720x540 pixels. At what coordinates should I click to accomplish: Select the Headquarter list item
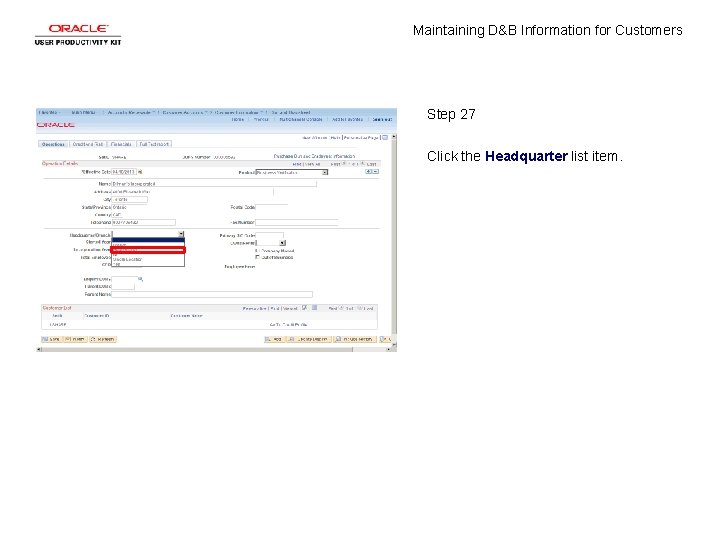(148, 250)
